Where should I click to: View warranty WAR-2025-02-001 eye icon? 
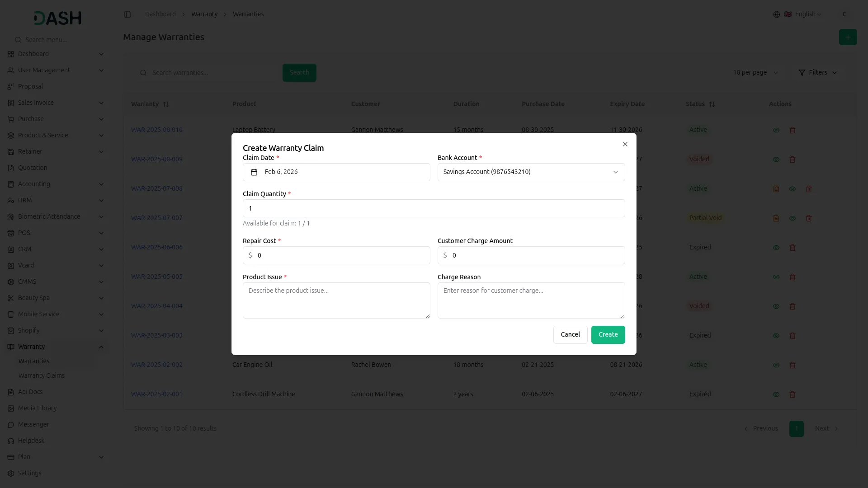tap(776, 394)
